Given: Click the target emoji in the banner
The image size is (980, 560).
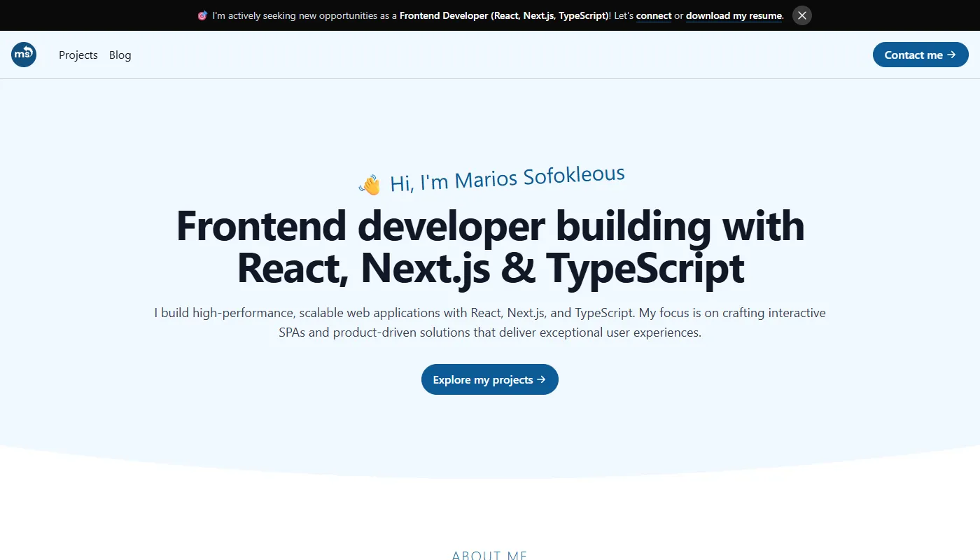Looking at the screenshot, I should (x=202, y=15).
